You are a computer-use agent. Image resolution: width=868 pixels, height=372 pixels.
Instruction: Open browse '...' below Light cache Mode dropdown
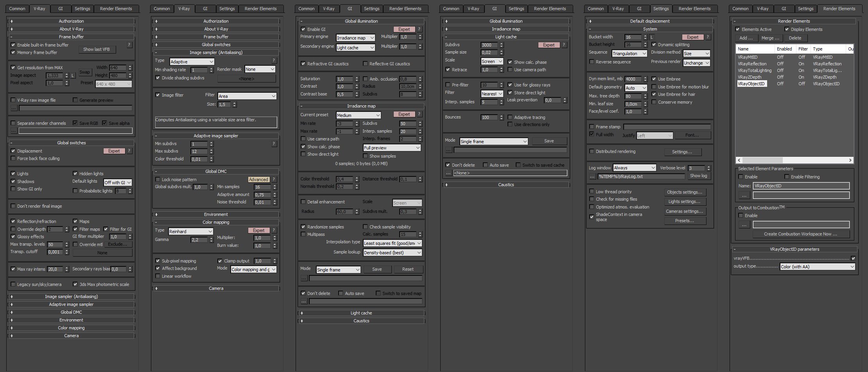448,150
